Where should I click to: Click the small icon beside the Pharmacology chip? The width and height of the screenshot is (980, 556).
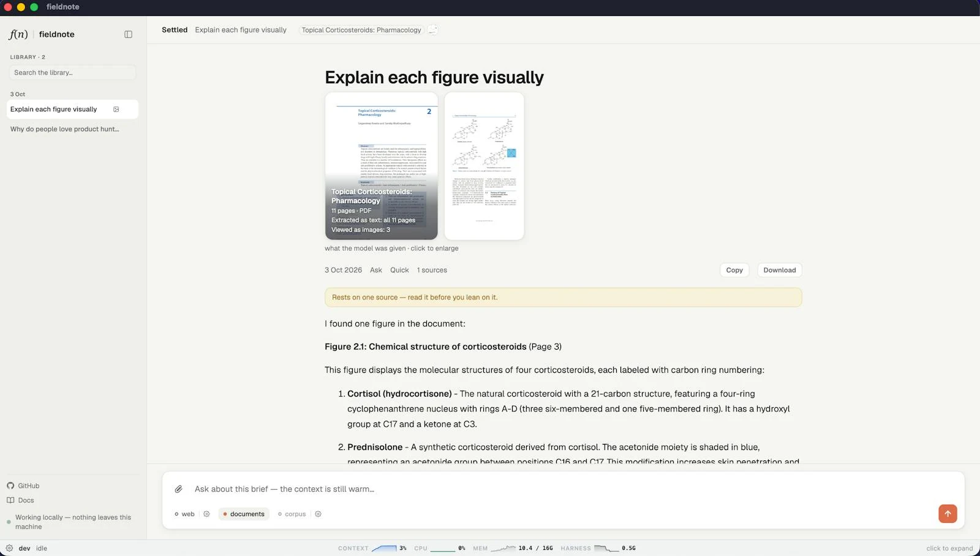tap(433, 30)
